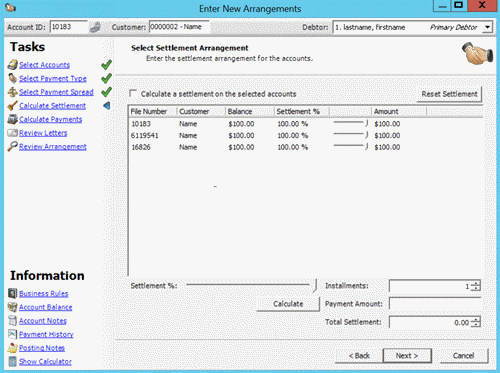Click the Customer field showing 0000002 - Name

(x=179, y=27)
